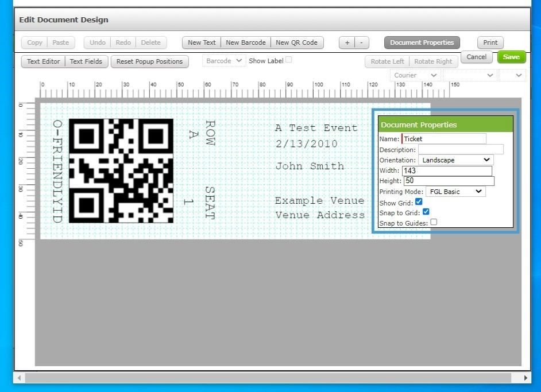Click the Height field showing 50

pyautogui.click(x=449, y=181)
